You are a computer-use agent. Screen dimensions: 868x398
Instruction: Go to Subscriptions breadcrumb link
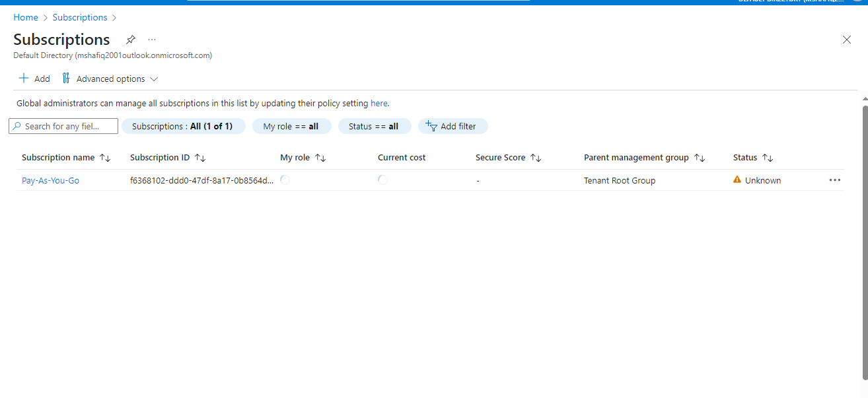pos(80,17)
